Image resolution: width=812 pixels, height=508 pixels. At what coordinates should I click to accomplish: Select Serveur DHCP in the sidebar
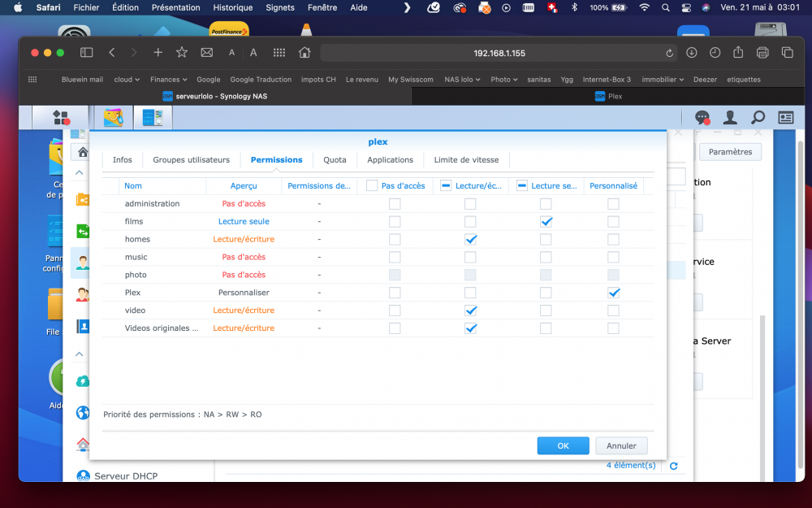tap(126, 475)
